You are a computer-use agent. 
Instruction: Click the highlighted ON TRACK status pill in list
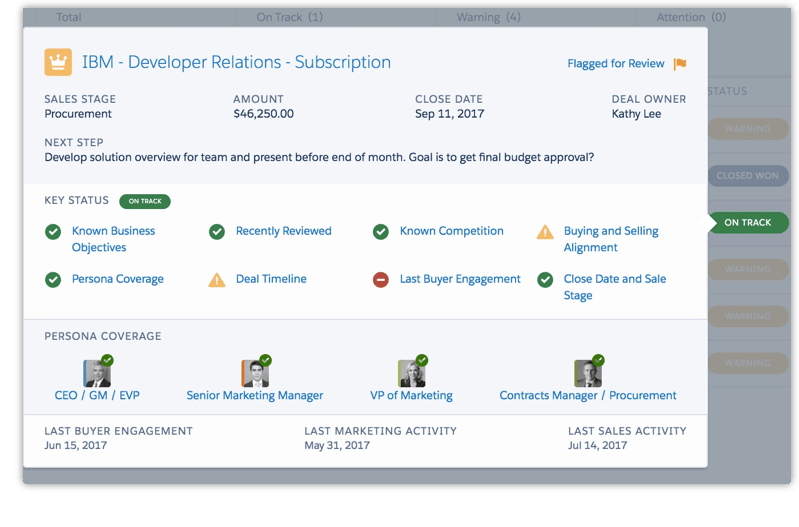coord(748,223)
